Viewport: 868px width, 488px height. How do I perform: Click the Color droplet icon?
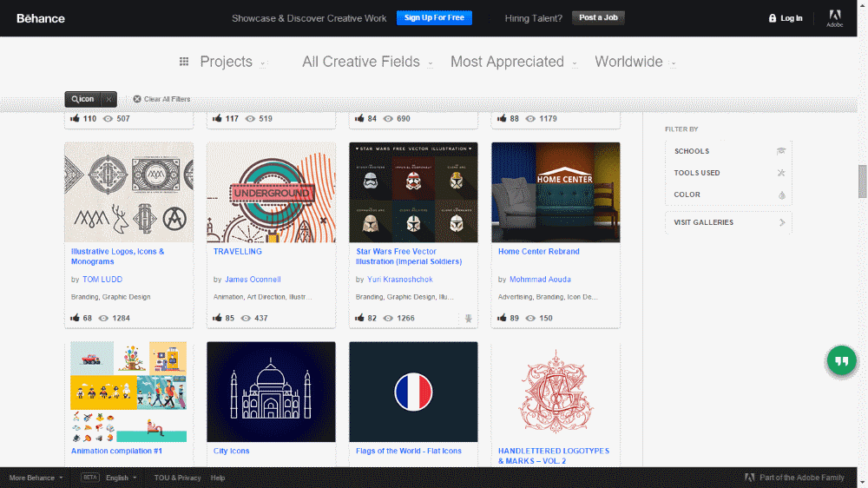(782, 195)
